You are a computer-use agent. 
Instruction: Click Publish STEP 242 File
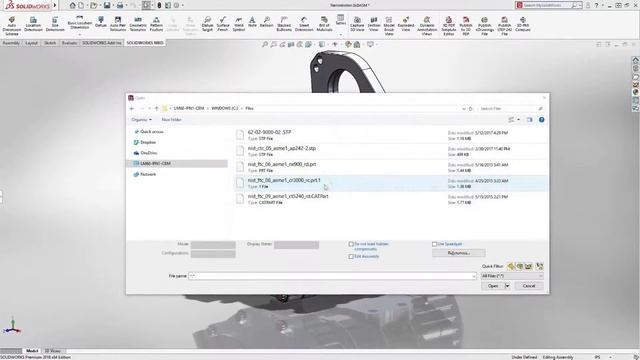pos(504,26)
